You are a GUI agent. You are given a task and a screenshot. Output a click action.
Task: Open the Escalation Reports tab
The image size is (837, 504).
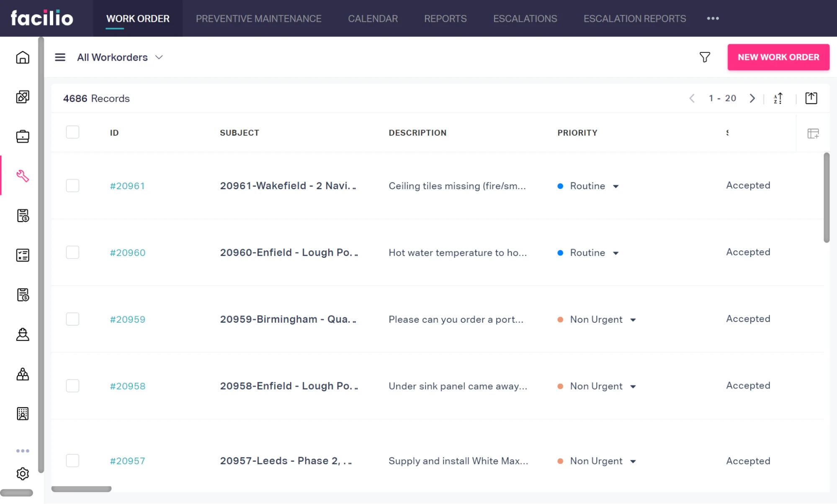(x=634, y=19)
